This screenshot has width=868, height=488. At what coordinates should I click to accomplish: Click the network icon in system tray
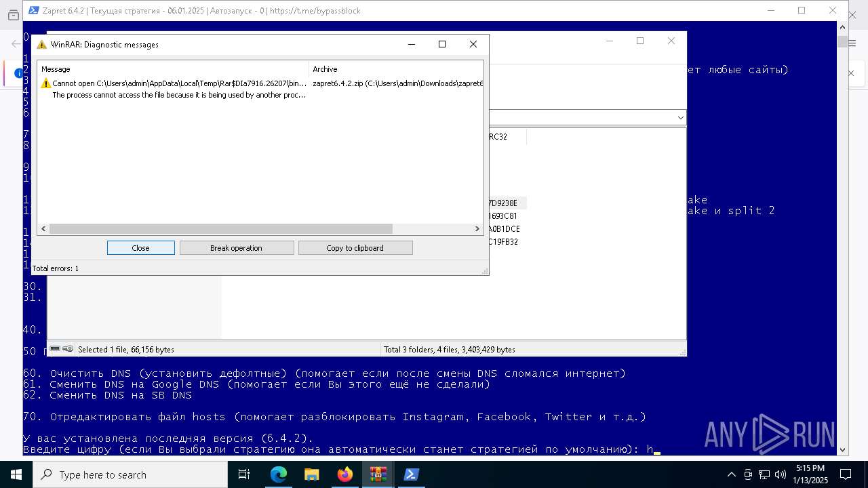coord(764,474)
